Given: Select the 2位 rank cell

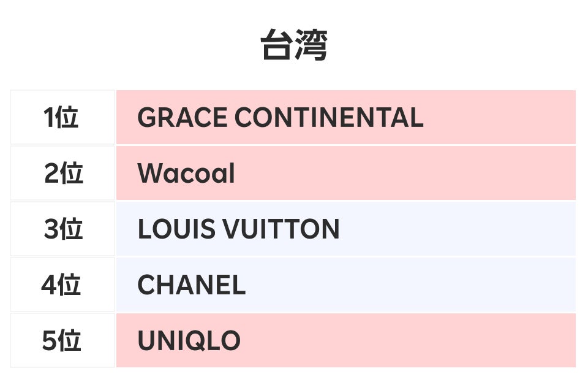Looking at the screenshot, I should (62, 174).
